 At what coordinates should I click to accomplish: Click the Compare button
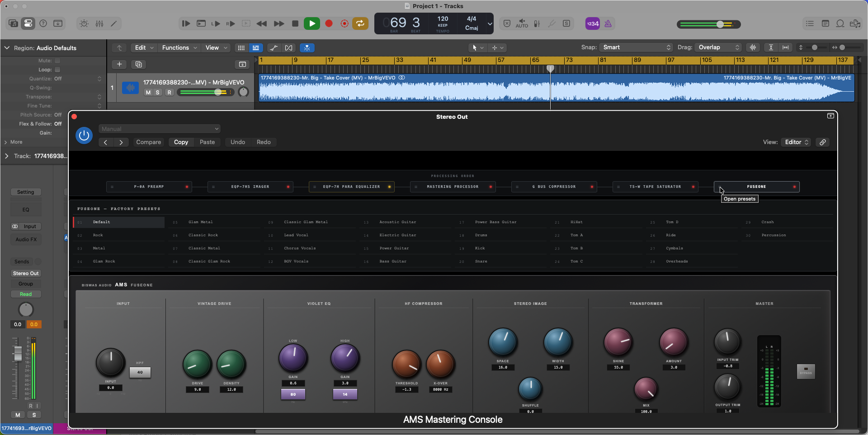pos(149,142)
